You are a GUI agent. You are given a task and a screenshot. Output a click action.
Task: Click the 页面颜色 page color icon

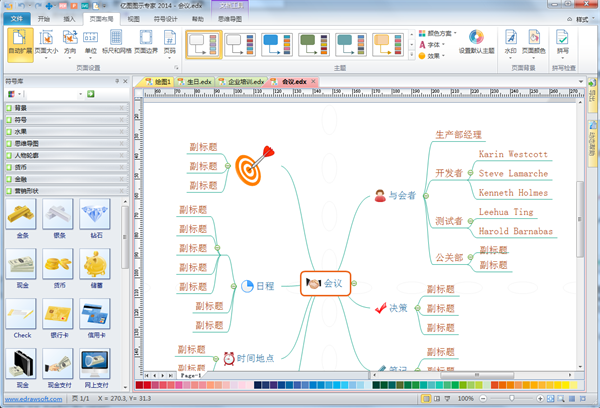coord(534,37)
